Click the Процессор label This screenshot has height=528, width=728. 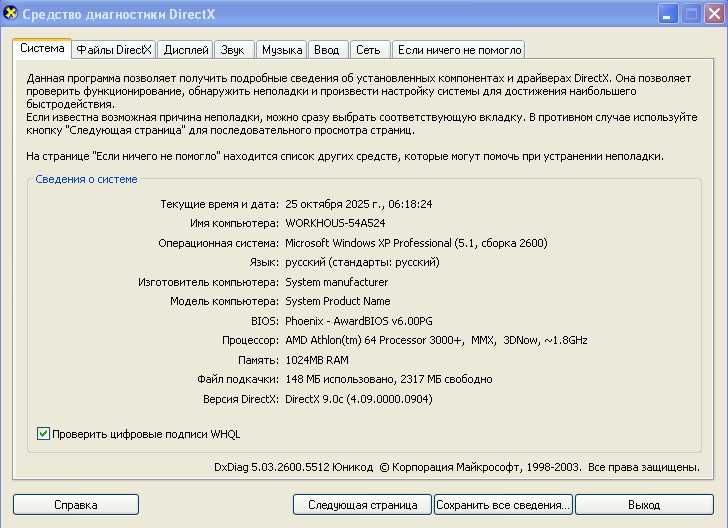click(x=250, y=340)
